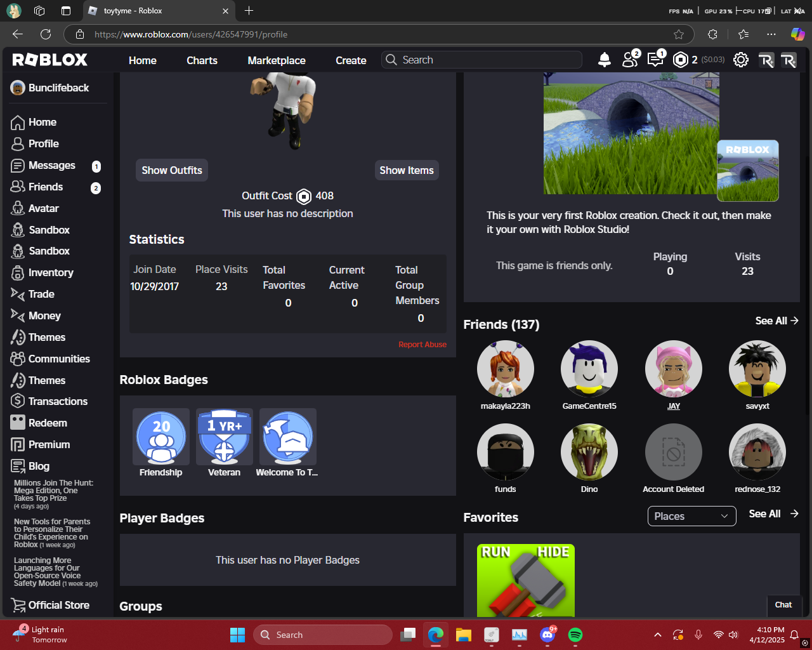Image resolution: width=812 pixels, height=650 pixels.
Task: Open Spotify from the taskbar
Action: (x=575, y=635)
